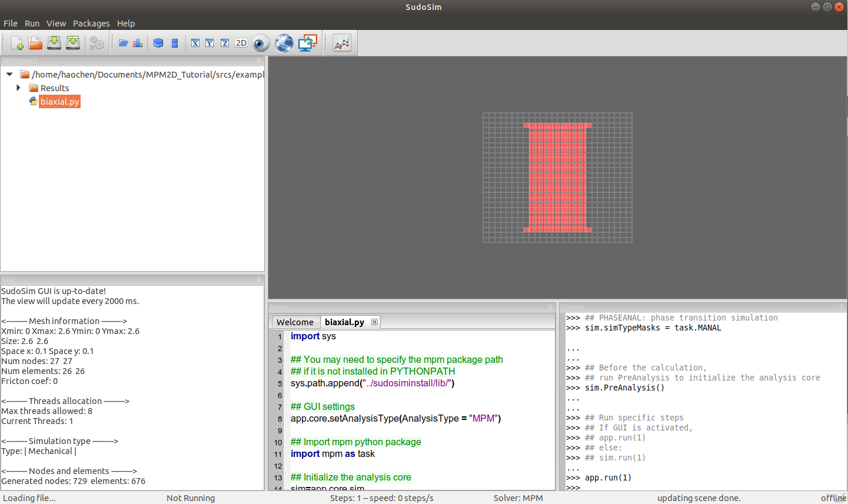The height and width of the screenshot is (504, 848).
Task: Click 'Generated nodes: 729 elements: 676' log line
Action: 73,481
